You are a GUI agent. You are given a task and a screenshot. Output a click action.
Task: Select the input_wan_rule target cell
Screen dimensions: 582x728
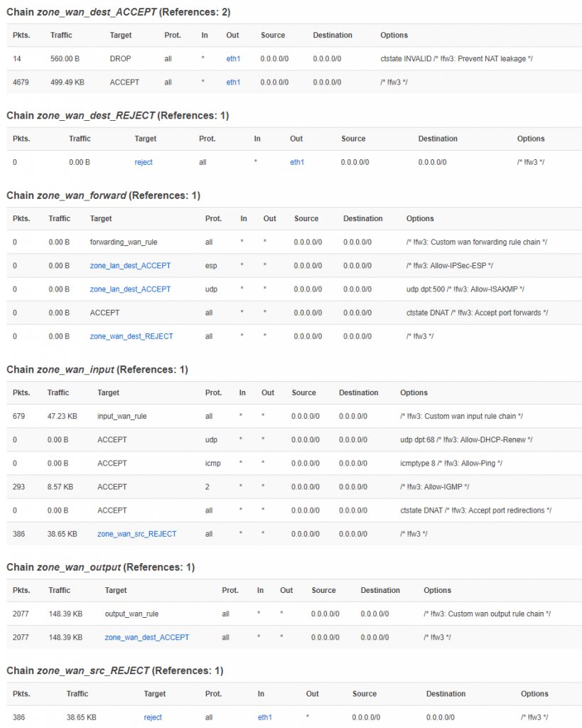(x=122, y=417)
